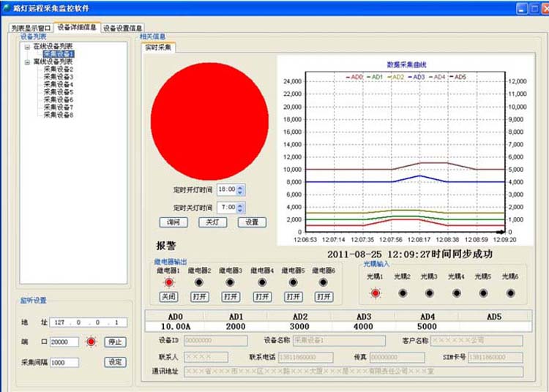549x392 pixels.
Task: Increase the 定时开灯时间 spinner value
Action: point(240,187)
